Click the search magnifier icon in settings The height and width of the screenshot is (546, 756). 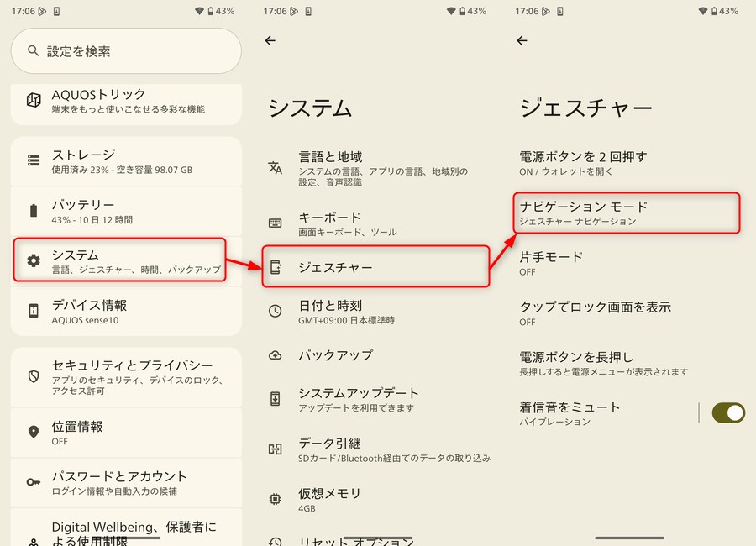tap(34, 51)
